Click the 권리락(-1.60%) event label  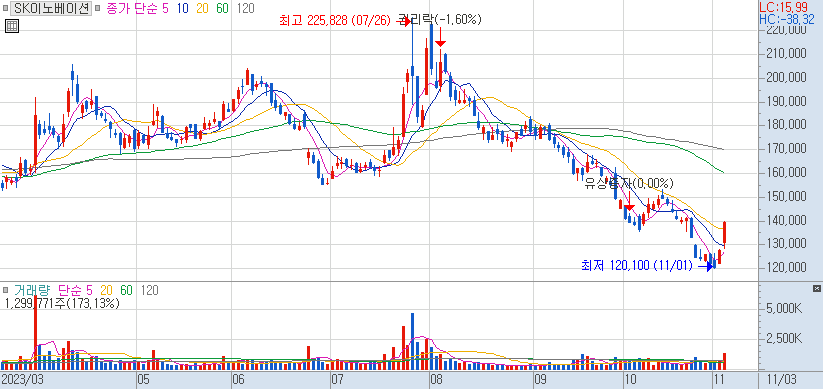(440, 20)
